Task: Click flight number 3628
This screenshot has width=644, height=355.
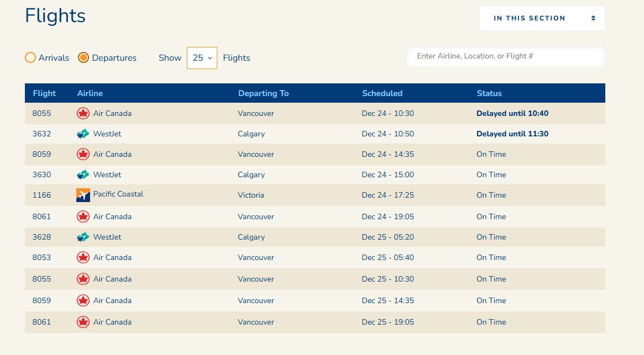Action: tap(42, 237)
